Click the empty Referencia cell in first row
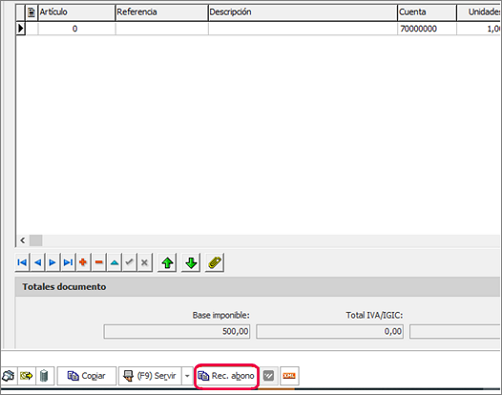 162,29
